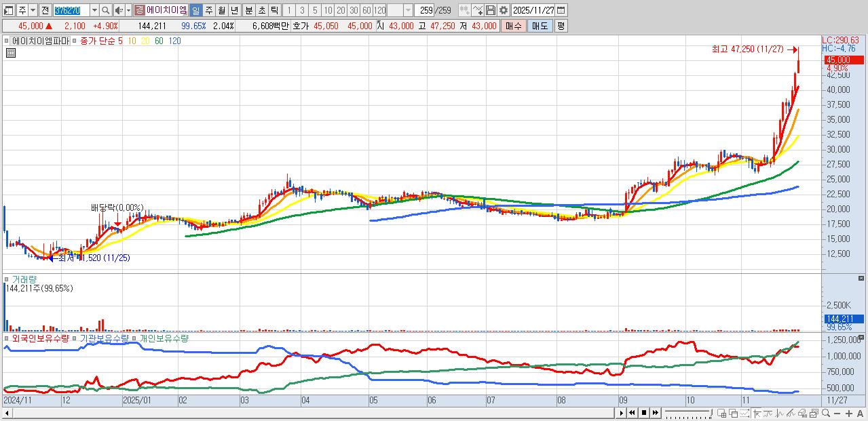Toggle the '전' button in toolbar

(x=45, y=10)
